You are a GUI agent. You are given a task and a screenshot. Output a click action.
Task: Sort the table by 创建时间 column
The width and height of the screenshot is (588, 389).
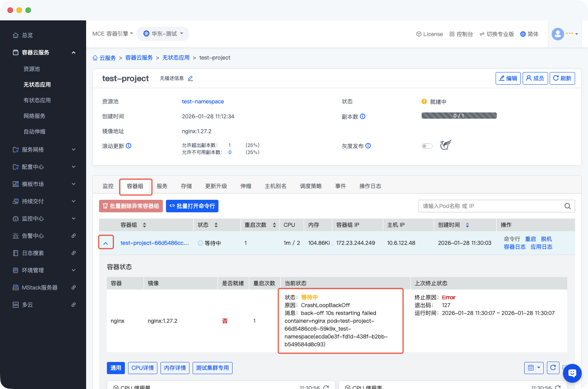tap(467, 225)
